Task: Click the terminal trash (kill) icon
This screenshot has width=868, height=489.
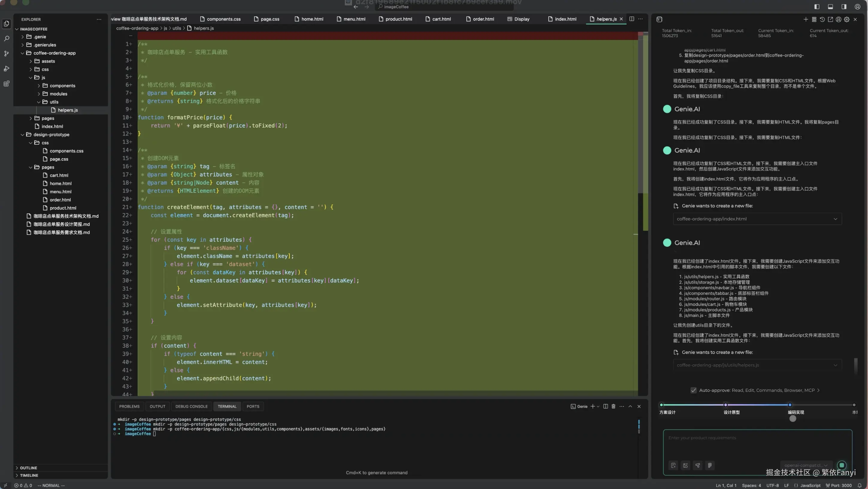Action: (x=613, y=406)
